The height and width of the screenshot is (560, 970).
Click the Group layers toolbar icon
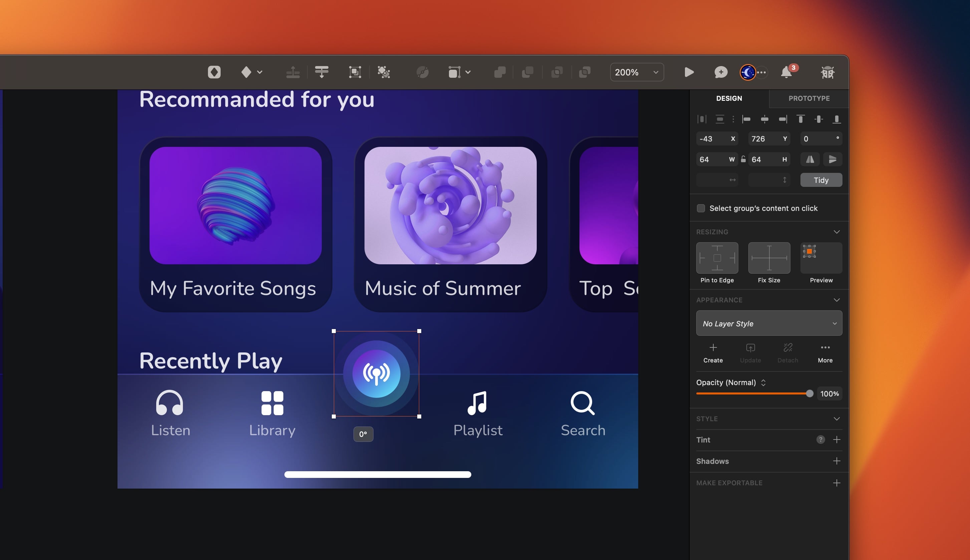354,72
